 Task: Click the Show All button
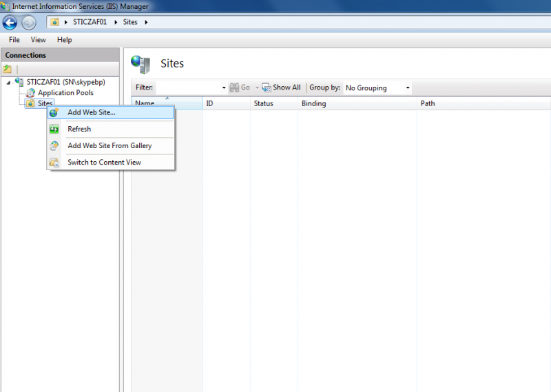click(282, 87)
